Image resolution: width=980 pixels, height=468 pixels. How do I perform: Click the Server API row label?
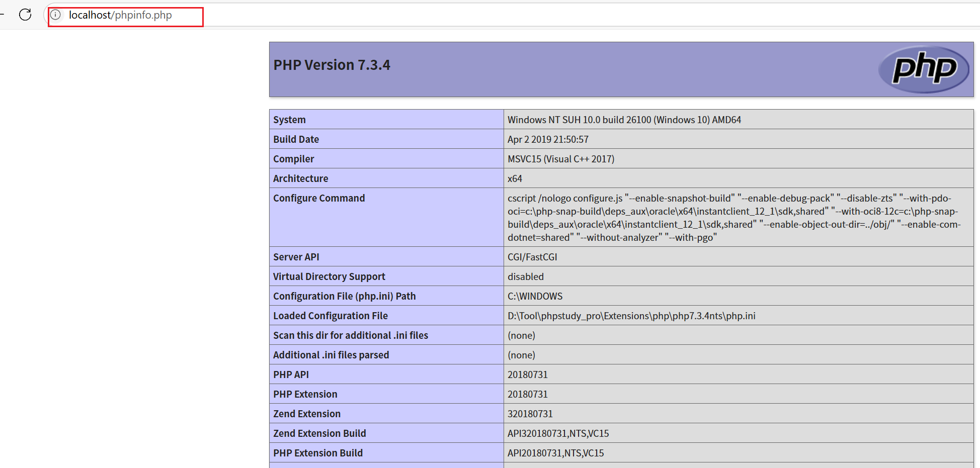tap(296, 256)
